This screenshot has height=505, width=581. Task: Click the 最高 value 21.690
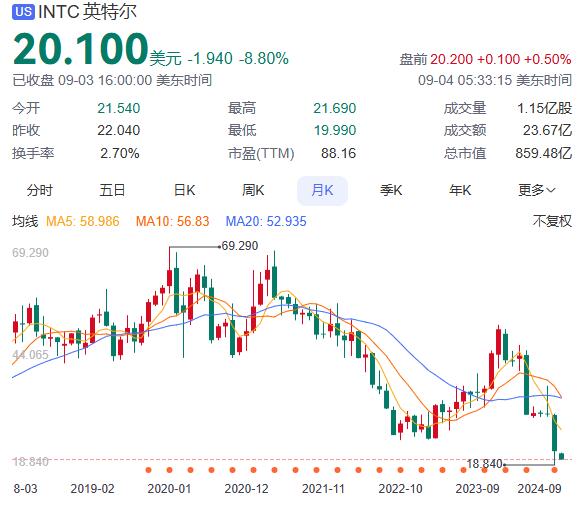[335, 108]
